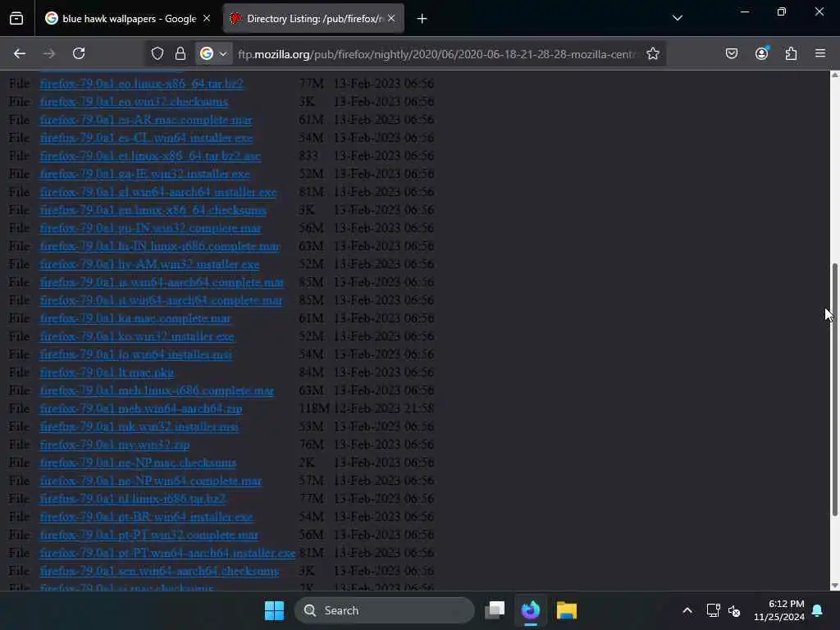Screen dimensions: 840x630
Task: View site security lock info
Action: click(x=180, y=53)
